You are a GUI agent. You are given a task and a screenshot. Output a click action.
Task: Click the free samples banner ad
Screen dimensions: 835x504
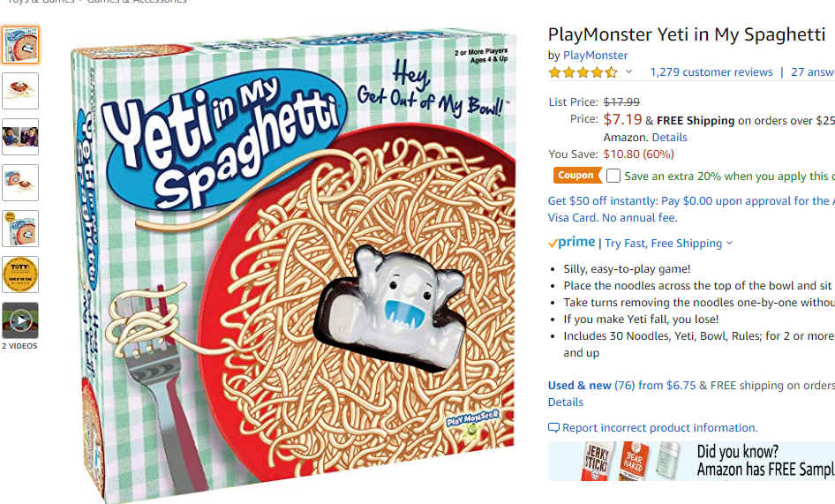pyautogui.click(x=691, y=461)
